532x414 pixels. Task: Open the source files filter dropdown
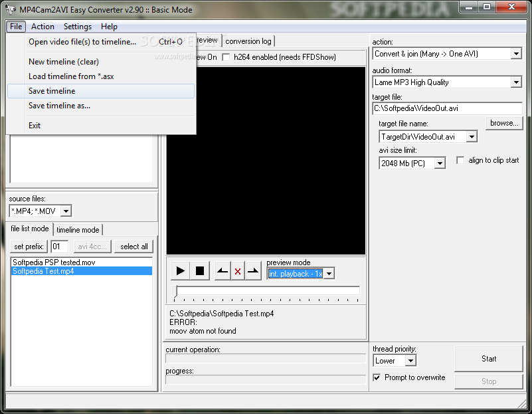coord(66,211)
